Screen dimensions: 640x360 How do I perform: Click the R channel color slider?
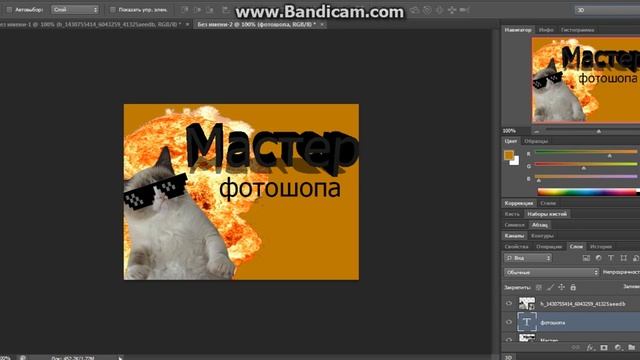tap(586, 152)
